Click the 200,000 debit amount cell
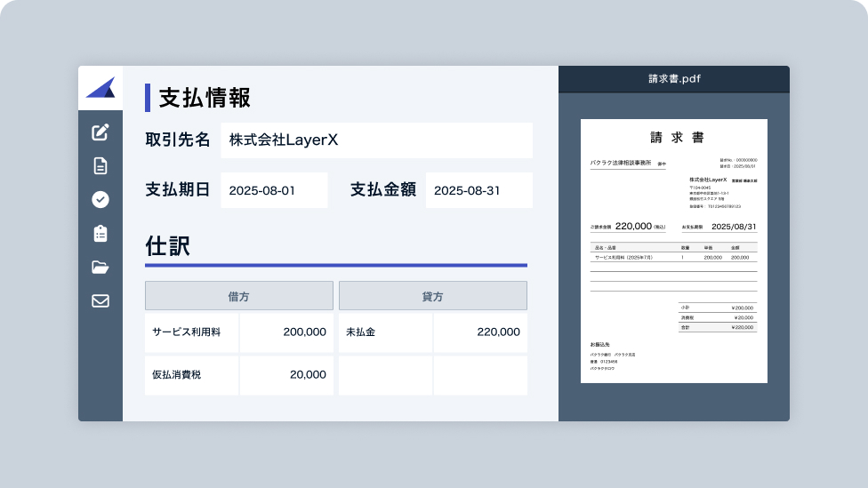This screenshot has width=868, height=488. 286,332
